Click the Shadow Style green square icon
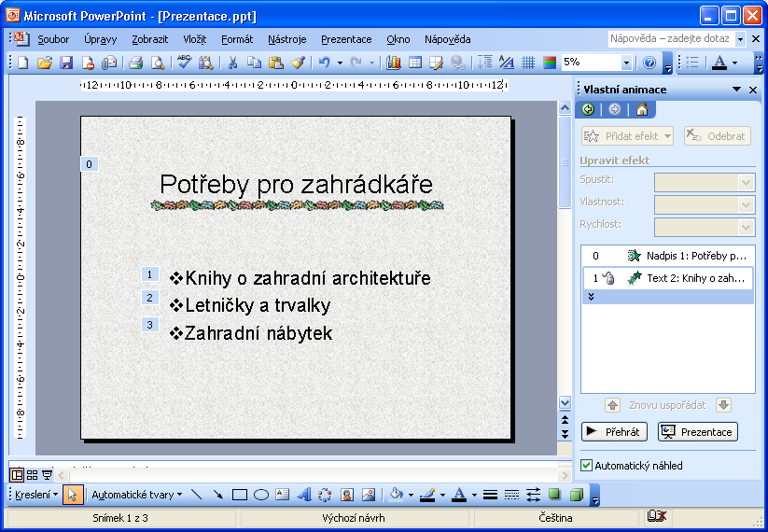This screenshot has width=768, height=532. [554, 495]
